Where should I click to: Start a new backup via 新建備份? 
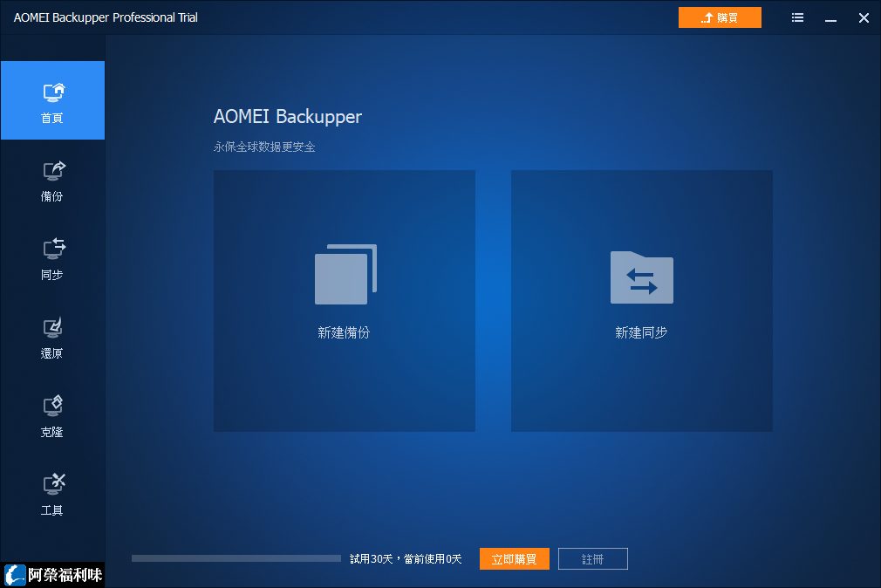(x=344, y=301)
